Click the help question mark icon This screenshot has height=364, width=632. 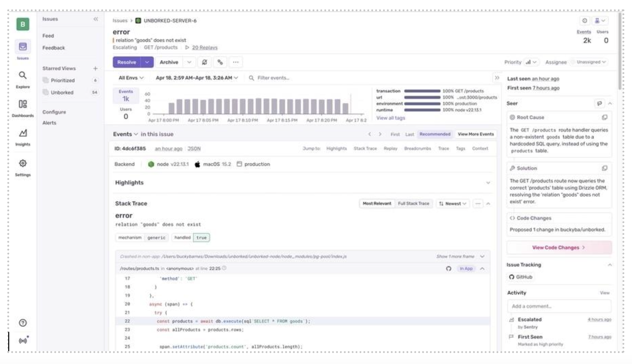point(23,323)
